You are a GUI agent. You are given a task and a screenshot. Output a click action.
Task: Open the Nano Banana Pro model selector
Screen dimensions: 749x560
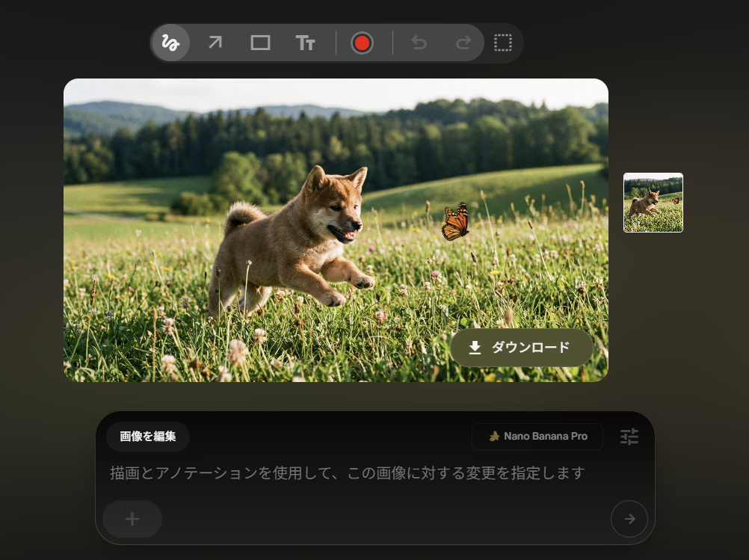click(537, 437)
